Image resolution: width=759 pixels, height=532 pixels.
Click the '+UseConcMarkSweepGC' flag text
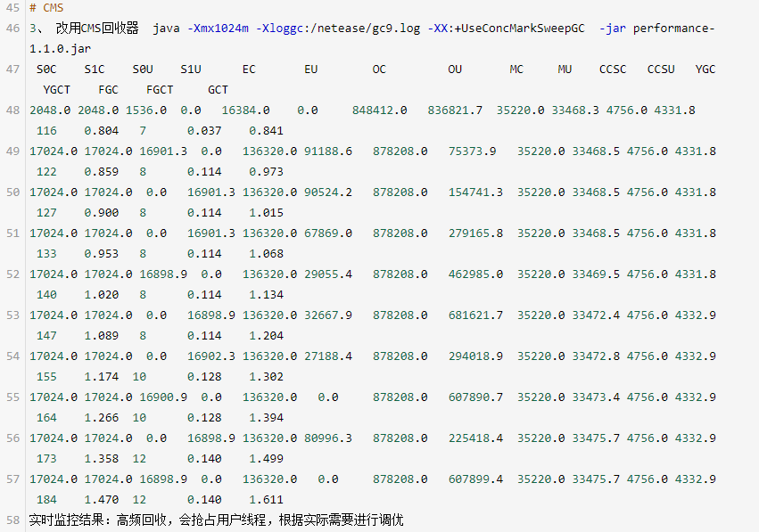pos(519,29)
